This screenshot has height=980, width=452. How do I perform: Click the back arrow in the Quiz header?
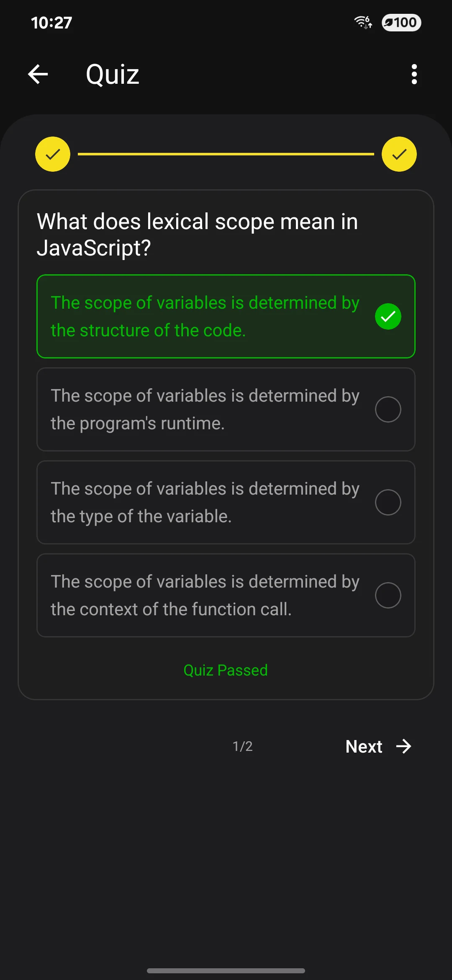(38, 74)
